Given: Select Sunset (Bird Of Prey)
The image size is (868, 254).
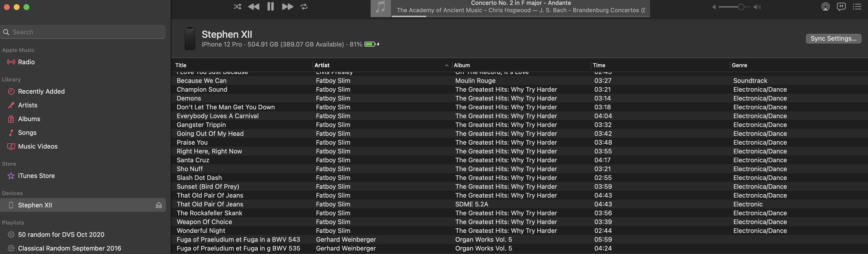Looking at the screenshot, I should click(208, 187).
